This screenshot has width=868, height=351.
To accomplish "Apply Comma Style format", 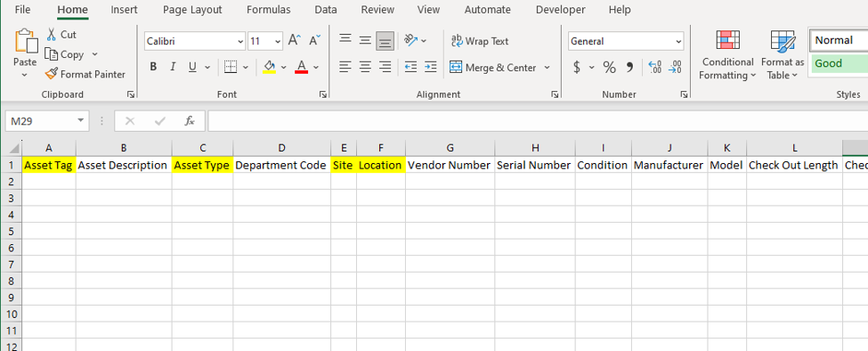I will click(x=629, y=68).
